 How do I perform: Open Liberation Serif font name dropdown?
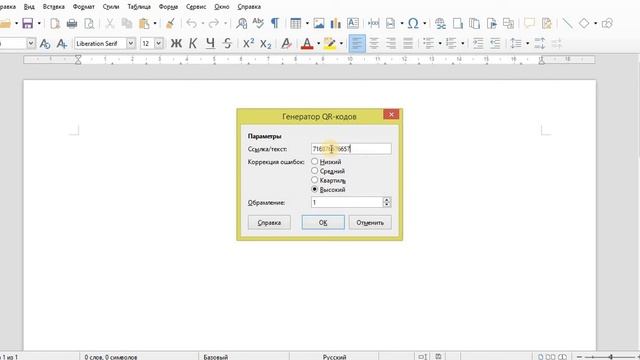(x=131, y=43)
